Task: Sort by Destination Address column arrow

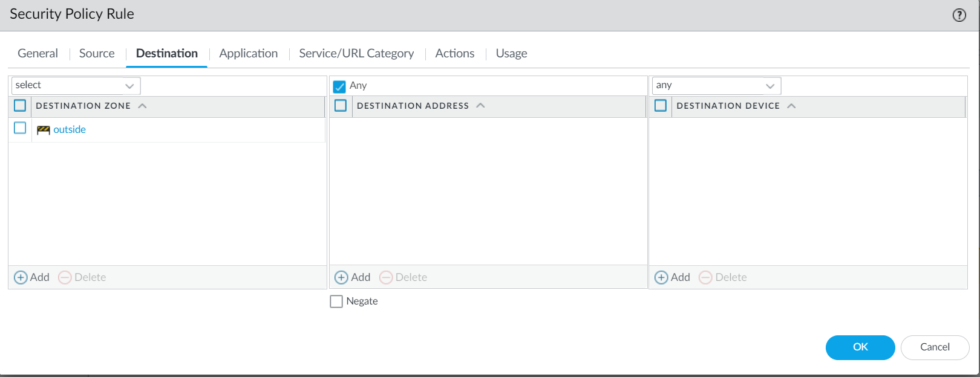Action: pyautogui.click(x=480, y=106)
